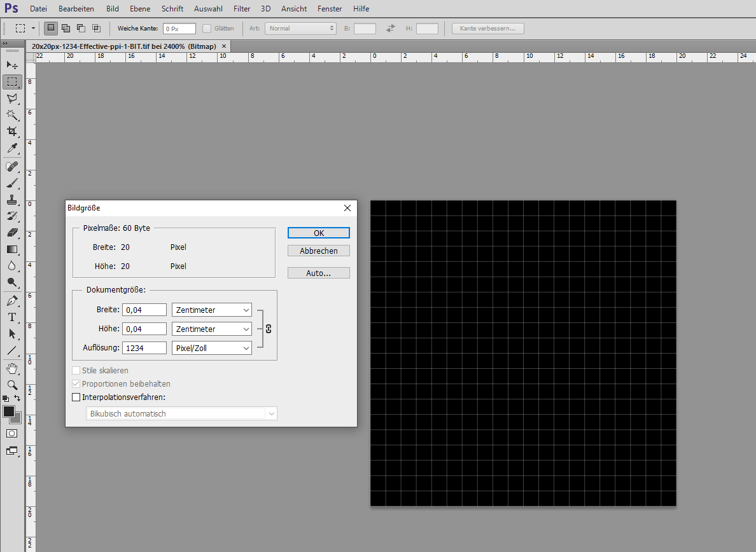Select the Lasso tool

tap(12, 99)
